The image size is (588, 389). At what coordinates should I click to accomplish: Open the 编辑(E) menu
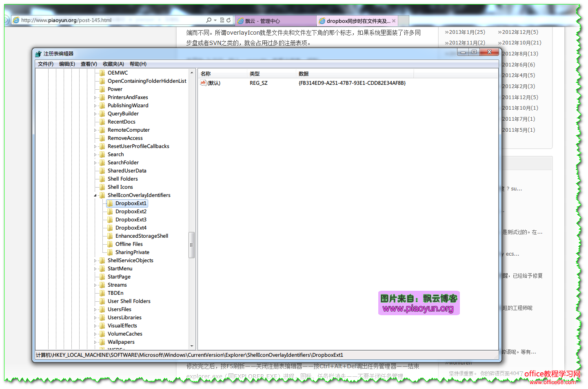[67, 64]
